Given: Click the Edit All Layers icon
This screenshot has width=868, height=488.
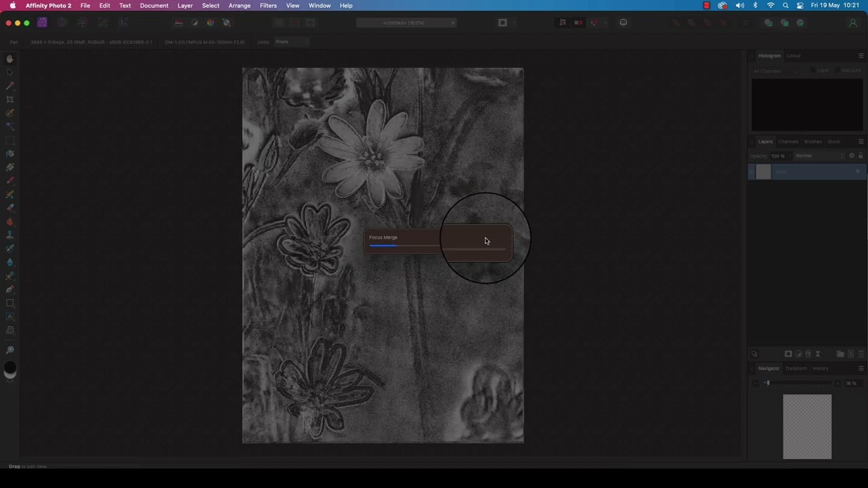Looking at the screenshot, I should pos(754,354).
